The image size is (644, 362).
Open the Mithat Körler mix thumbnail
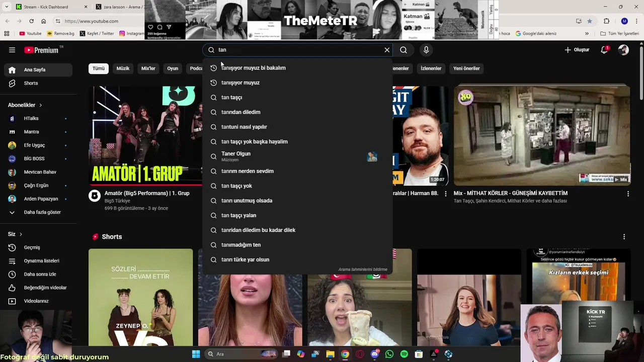point(542,136)
